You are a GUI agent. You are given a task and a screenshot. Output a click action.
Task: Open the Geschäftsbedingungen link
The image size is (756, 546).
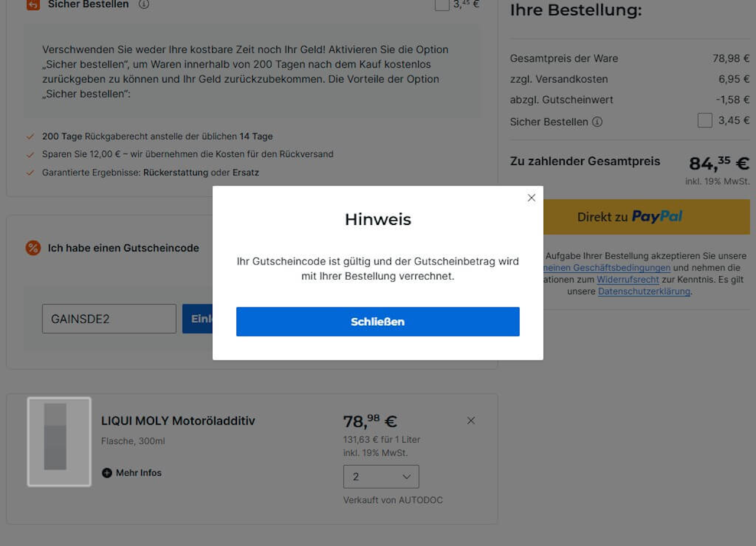[x=607, y=268]
